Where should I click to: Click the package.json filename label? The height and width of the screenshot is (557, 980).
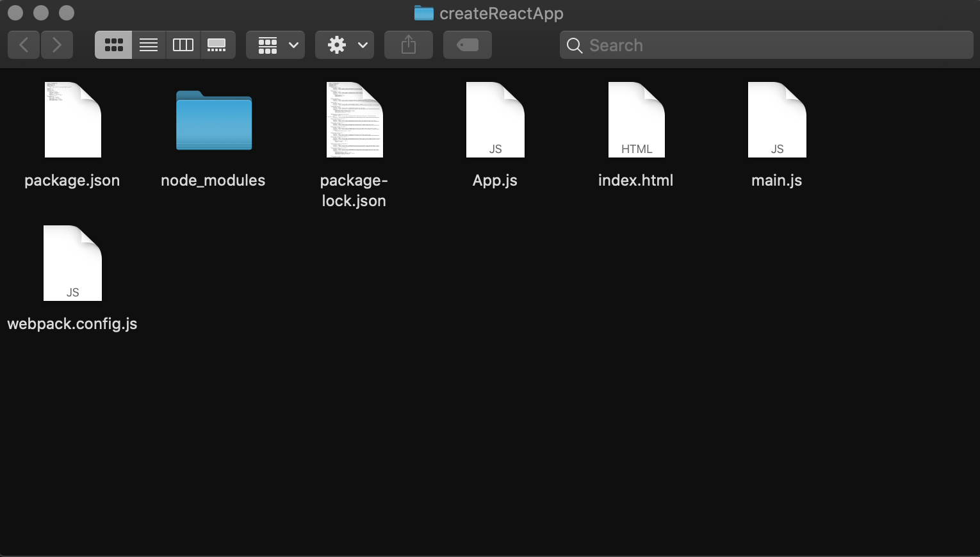(72, 181)
